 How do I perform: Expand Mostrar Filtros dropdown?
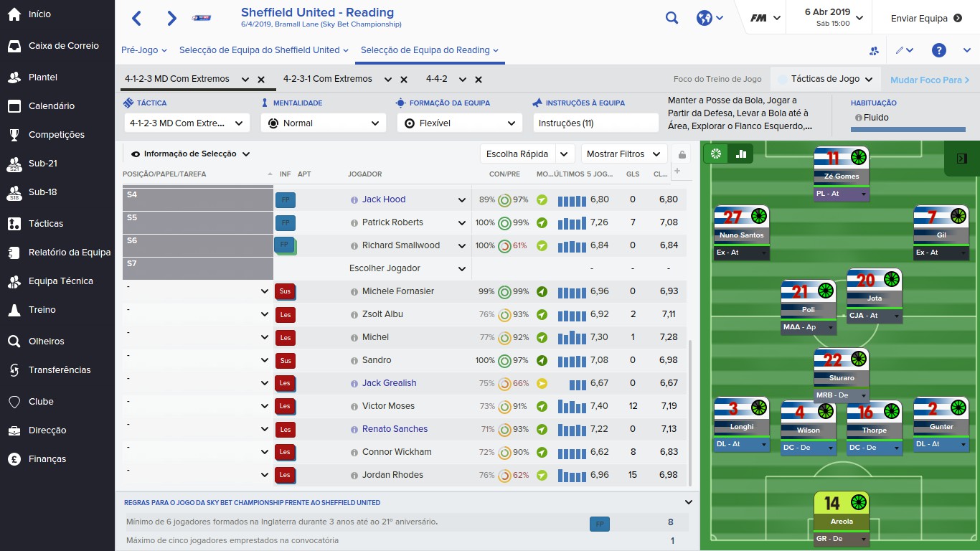[x=623, y=154]
